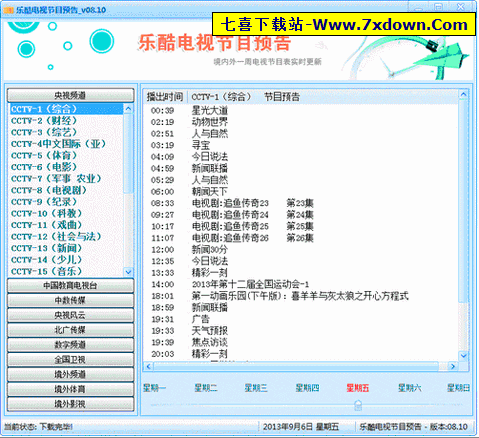The width and height of the screenshot is (479, 438).
Task: Open the 境外频道 group
Action: pos(70,374)
